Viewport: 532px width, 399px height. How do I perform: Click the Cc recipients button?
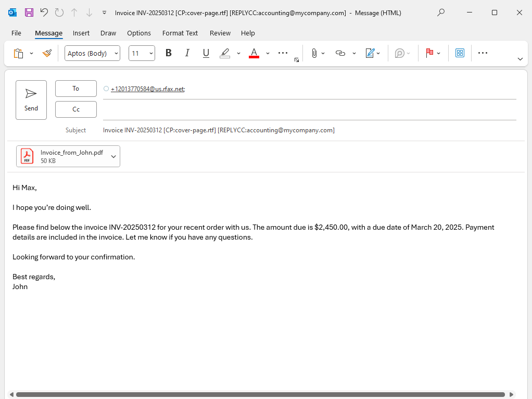click(76, 109)
